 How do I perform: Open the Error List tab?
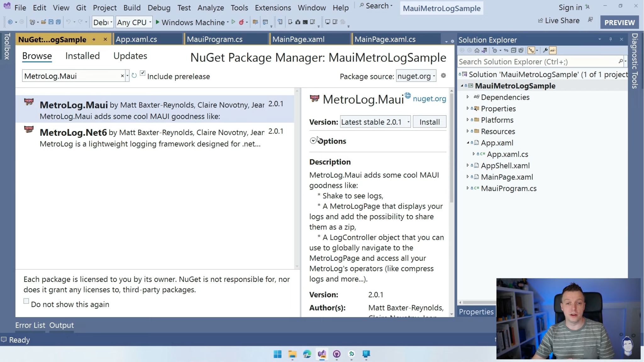click(30, 325)
